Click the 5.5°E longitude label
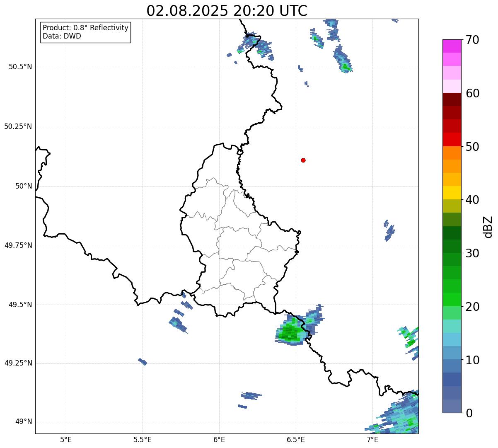Viewport: 498px width, 448px height. [143, 439]
